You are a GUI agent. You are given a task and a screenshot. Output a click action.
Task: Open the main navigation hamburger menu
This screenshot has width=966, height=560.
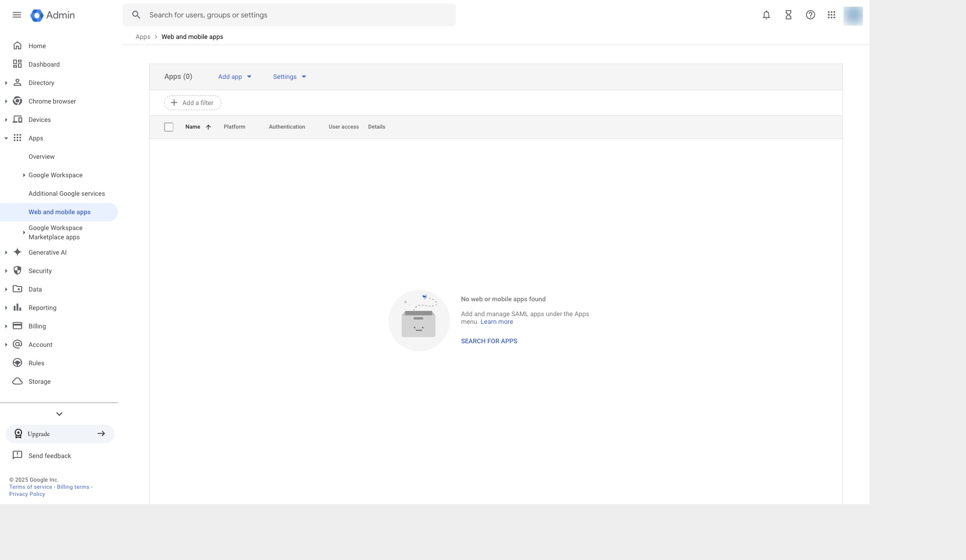click(16, 15)
